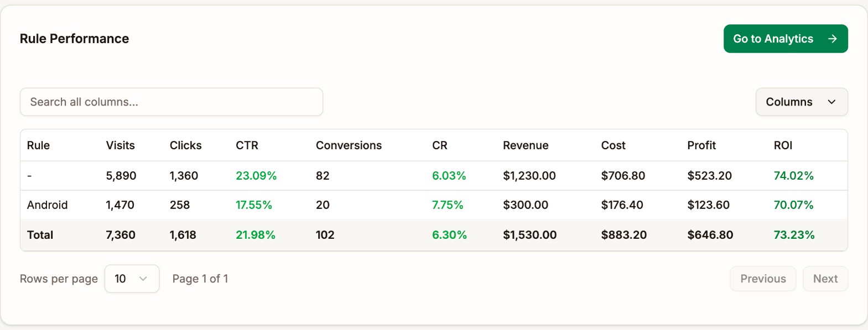Click the $523.20 profit value
The height and width of the screenshot is (330, 868).
point(709,176)
